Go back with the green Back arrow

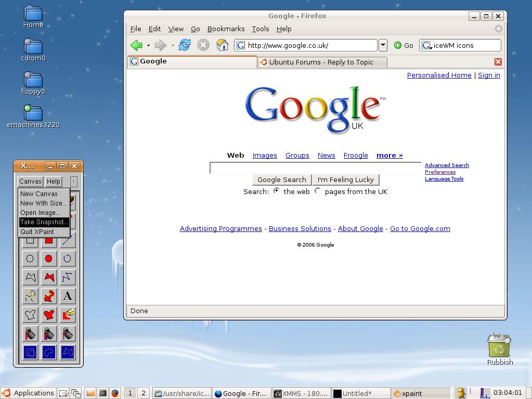(x=136, y=45)
